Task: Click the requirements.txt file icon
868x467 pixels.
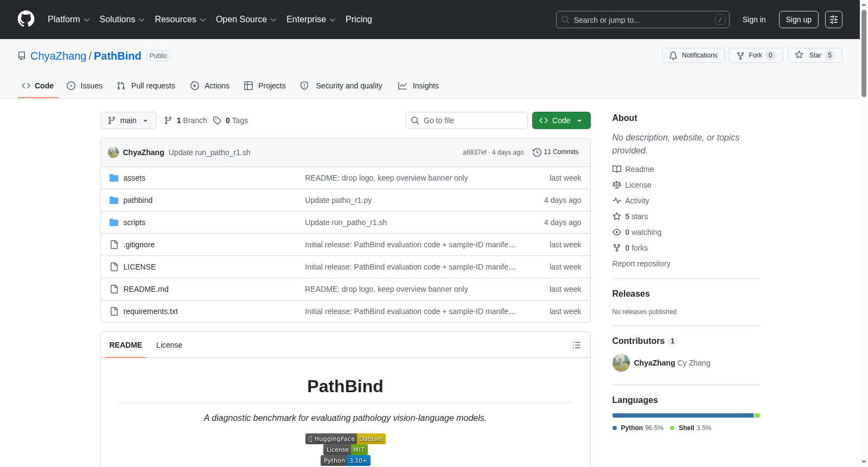Action: [114, 311]
